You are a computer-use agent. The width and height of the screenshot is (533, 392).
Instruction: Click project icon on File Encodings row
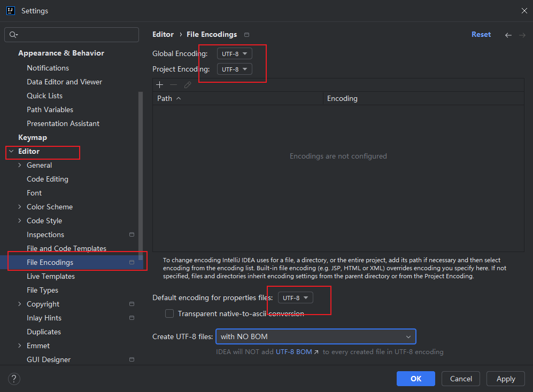pyautogui.click(x=132, y=262)
